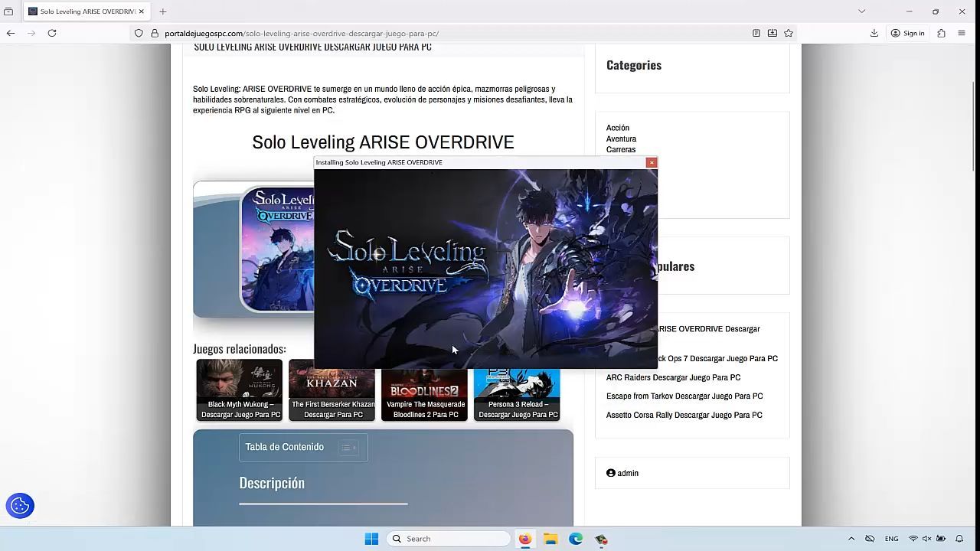Image resolution: width=980 pixels, height=551 pixels.
Task: Open the Aventura category link
Action: click(x=621, y=139)
